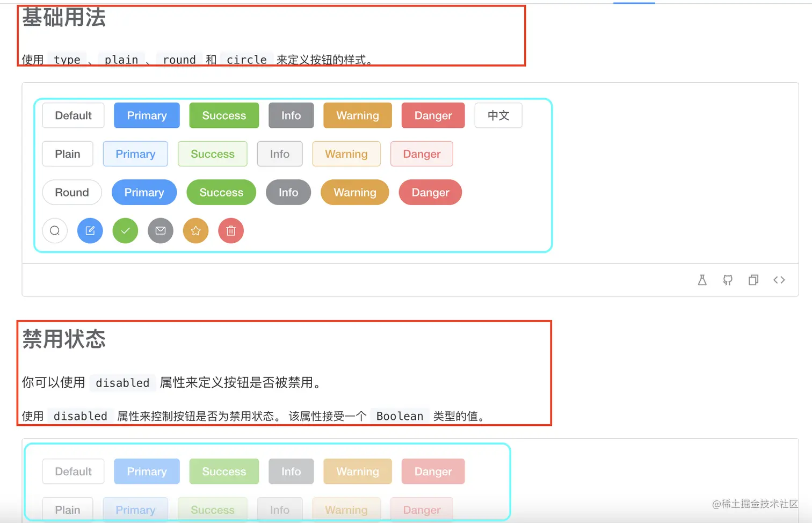Click the red circular delete icon button
The width and height of the screenshot is (812, 523).
pos(230,230)
